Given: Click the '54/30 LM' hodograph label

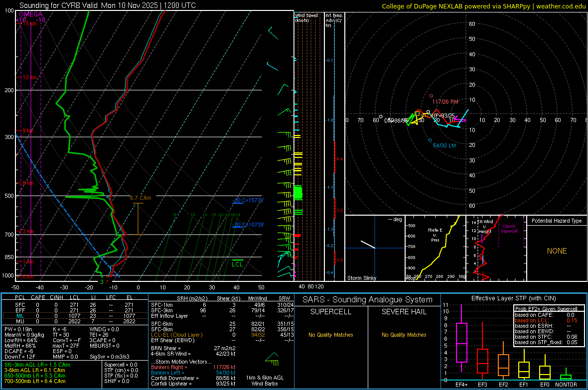Looking at the screenshot, I should 444,145.
